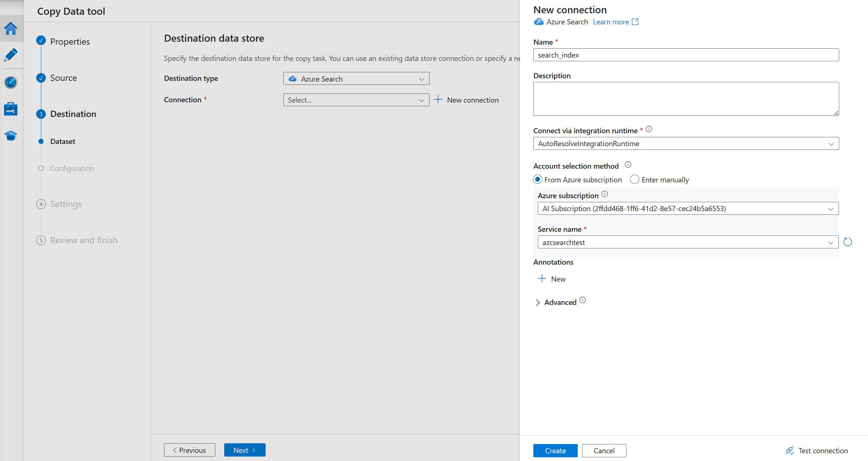Click the Azure Search cloud icon in header

(539, 22)
